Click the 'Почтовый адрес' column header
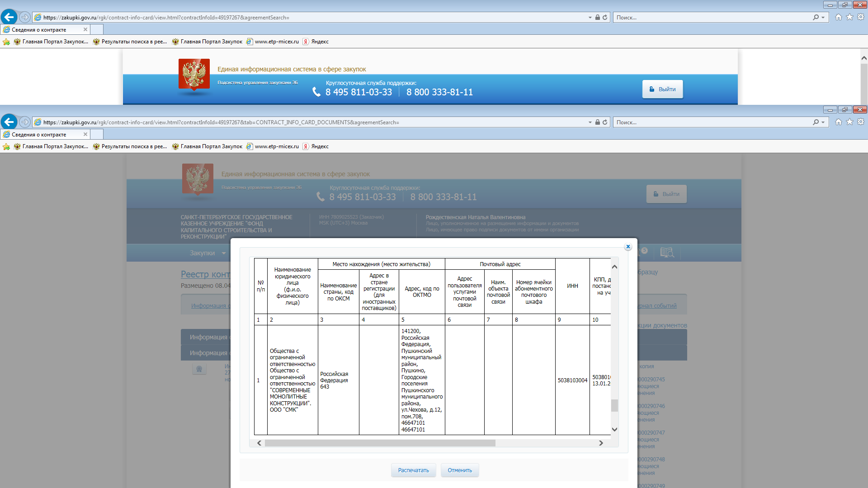This screenshot has height=488, width=868. pos(500,264)
